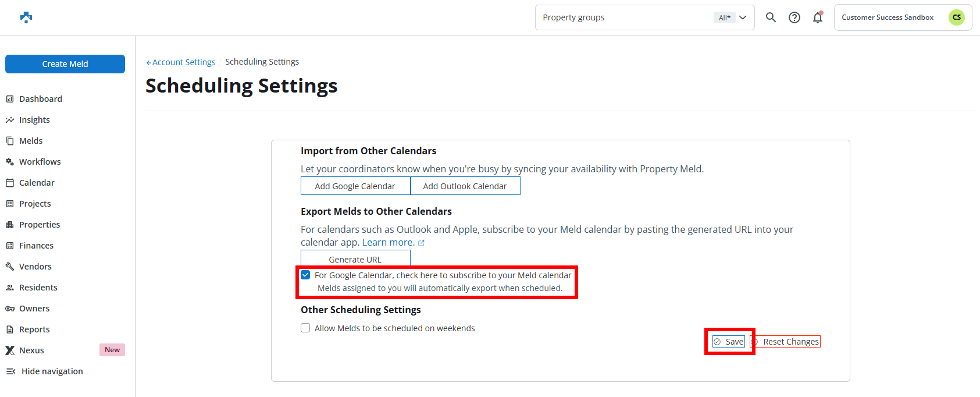Click the CS user avatar
Image resolution: width=980 pixels, height=397 pixels.
pyautogui.click(x=956, y=17)
